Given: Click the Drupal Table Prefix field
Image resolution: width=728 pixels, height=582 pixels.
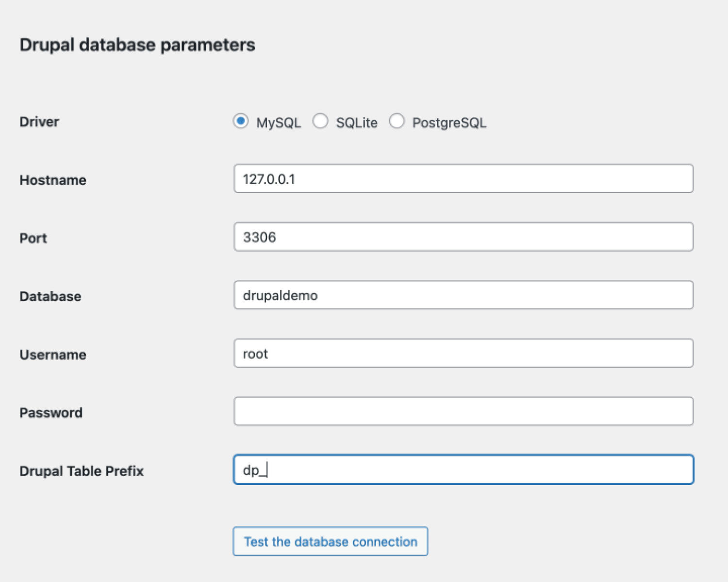Looking at the screenshot, I should (463, 469).
